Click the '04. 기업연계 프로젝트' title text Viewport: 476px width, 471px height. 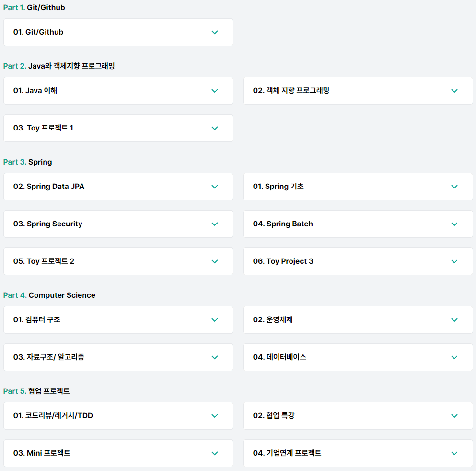pyautogui.click(x=287, y=453)
